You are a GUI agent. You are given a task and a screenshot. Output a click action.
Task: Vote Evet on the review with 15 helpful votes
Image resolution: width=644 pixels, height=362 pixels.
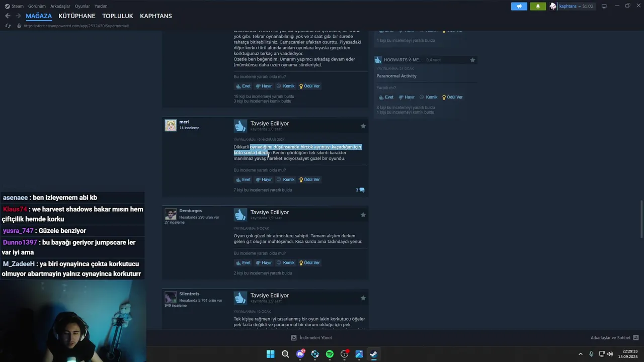tap(243, 86)
